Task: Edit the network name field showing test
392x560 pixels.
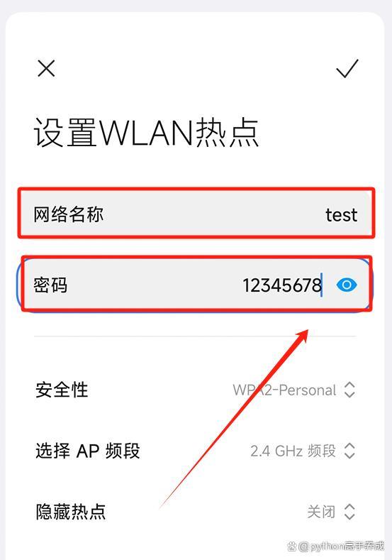Action: click(196, 213)
